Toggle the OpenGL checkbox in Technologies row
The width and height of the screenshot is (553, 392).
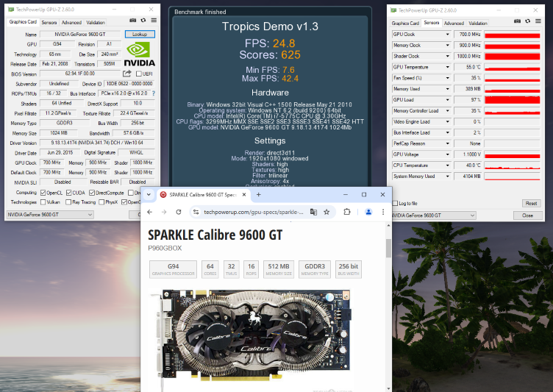click(x=124, y=202)
